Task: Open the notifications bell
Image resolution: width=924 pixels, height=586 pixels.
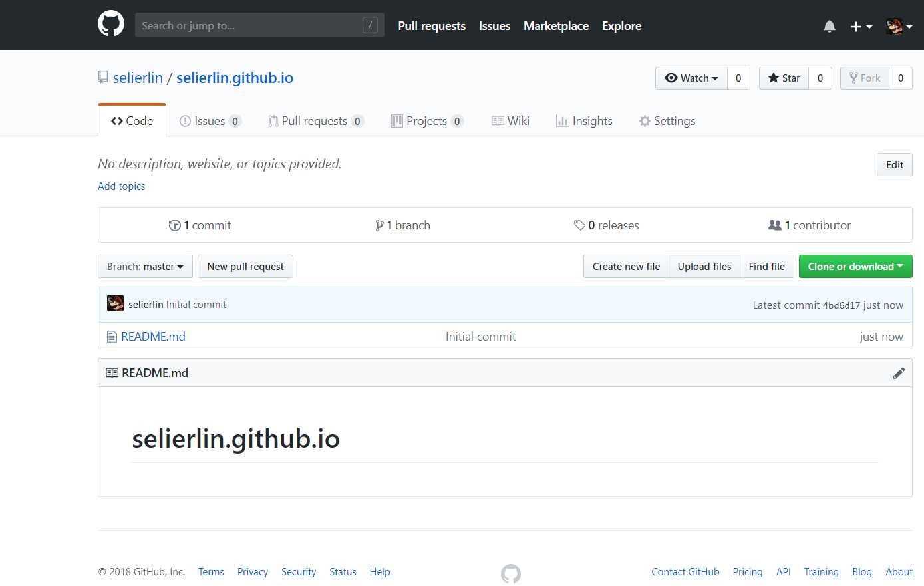Action: 829,27
